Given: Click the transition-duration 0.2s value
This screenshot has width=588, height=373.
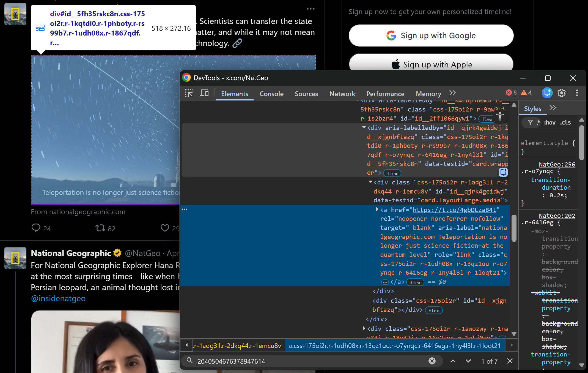Looking at the screenshot, I should coord(558,195).
